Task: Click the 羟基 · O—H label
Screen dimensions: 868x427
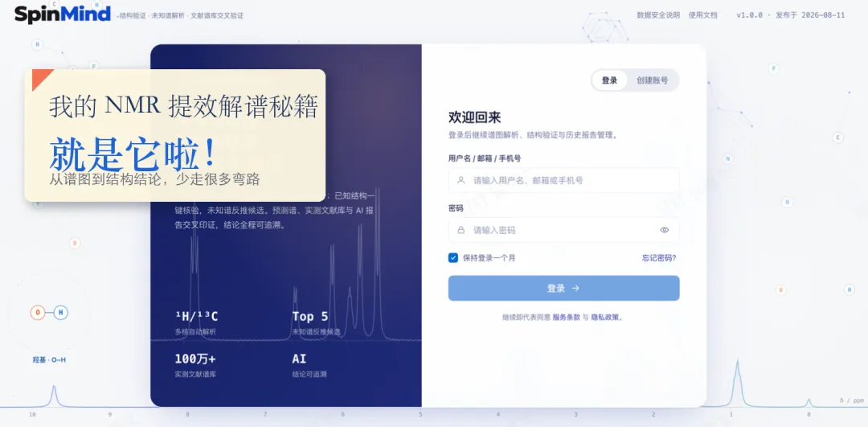Action: pyautogui.click(x=49, y=360)
